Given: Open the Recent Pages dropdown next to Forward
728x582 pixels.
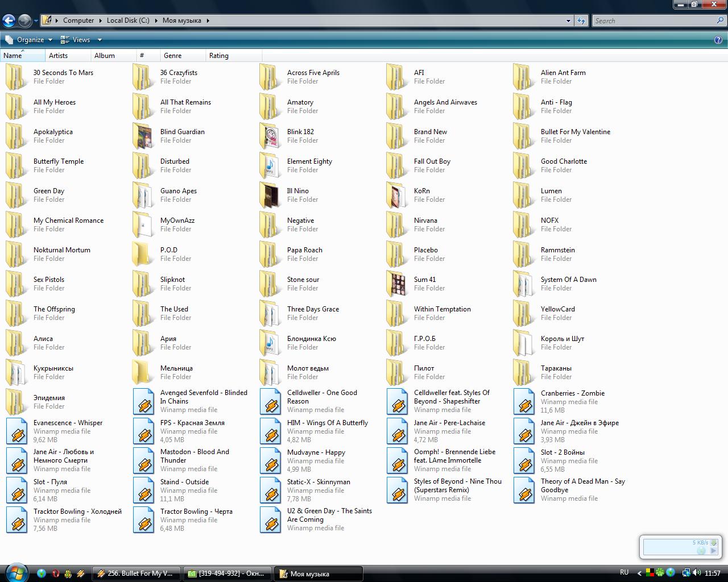Looking at the screenshot, I should (x=36, y=21).
